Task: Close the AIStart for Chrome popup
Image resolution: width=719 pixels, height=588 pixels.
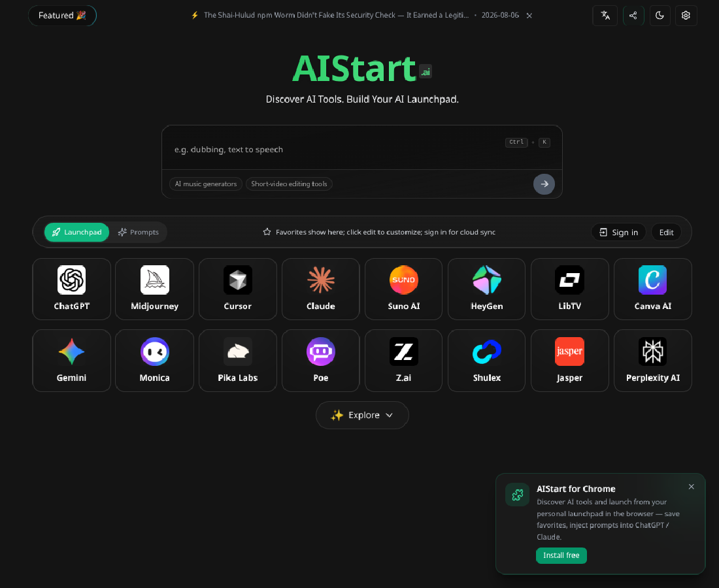Action: 691,487
